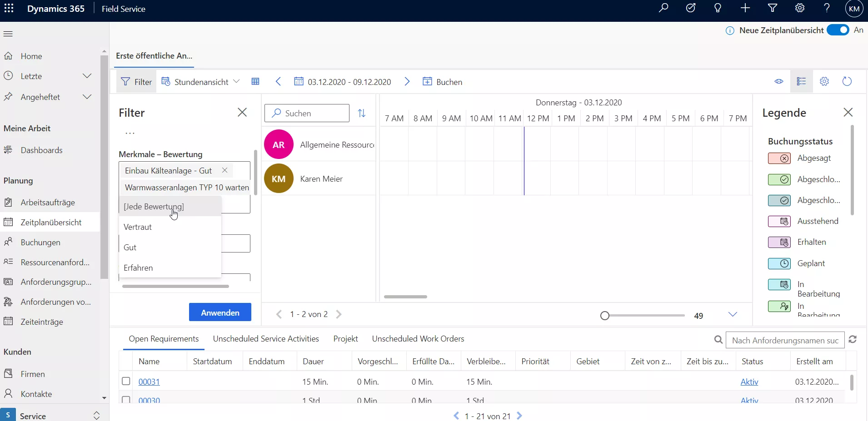Image resolution: width=868 pixels, height=421 pixels.
Task: Click the legend list view icon
Action: point(801,82)
